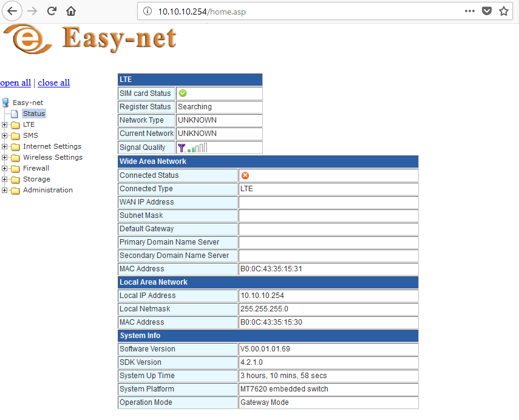
Task: Close all tree nodes link
Action: point(53,83)
